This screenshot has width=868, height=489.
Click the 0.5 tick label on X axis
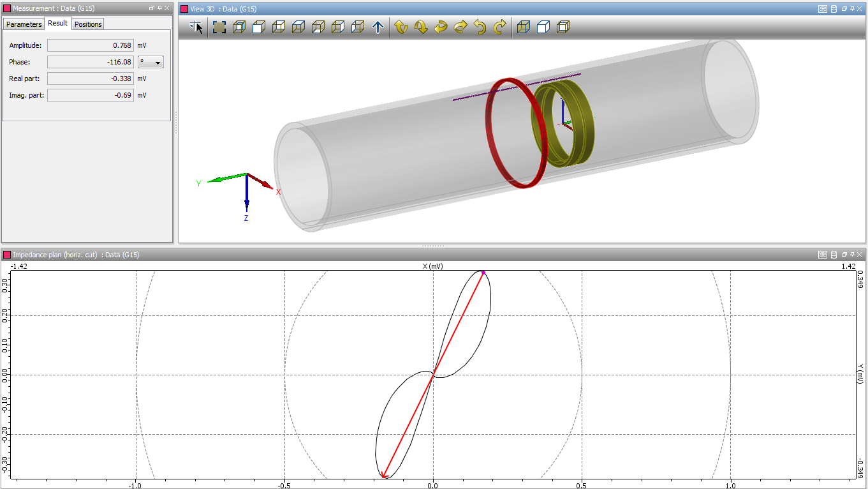point(582,485)
